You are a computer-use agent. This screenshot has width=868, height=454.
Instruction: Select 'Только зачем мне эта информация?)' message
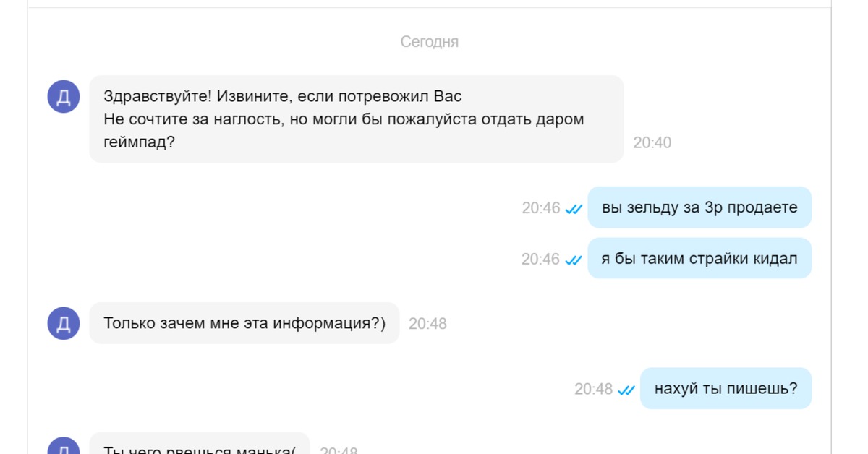click(244, 323)
